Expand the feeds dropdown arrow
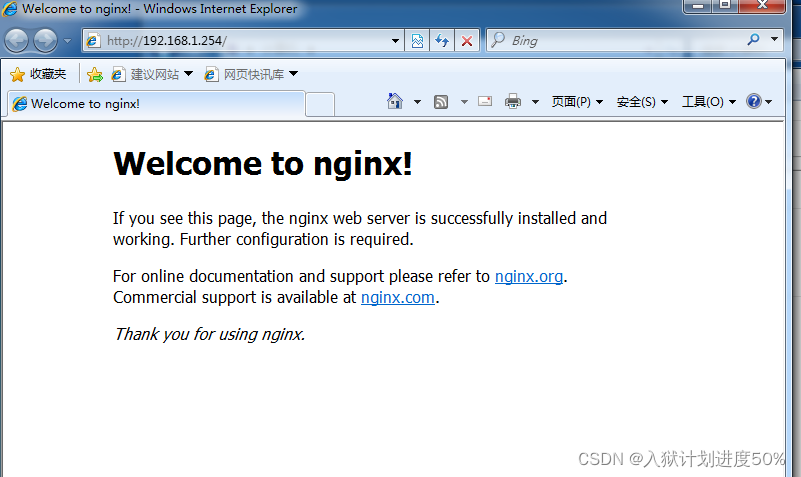Screen dimensions: 801x477 pyautogui.click(x=464, y=102)
